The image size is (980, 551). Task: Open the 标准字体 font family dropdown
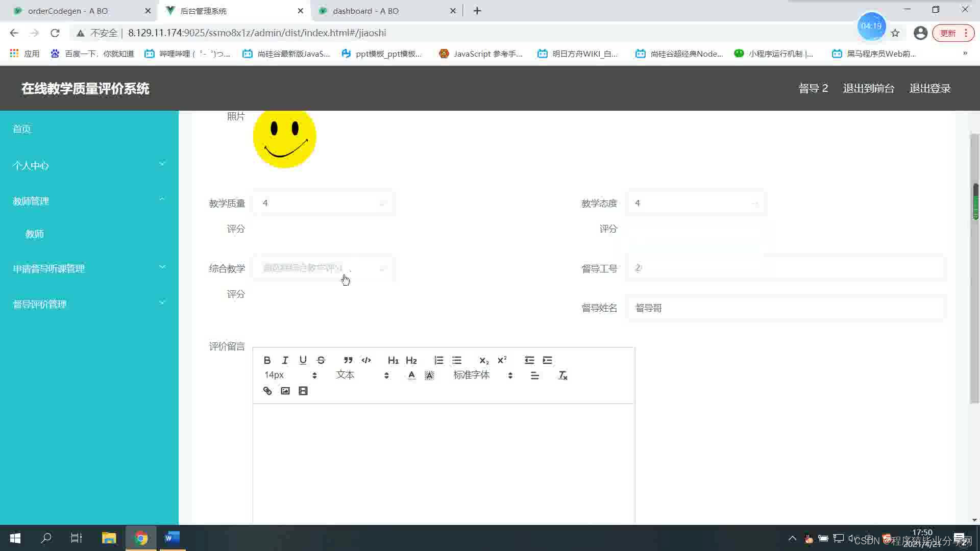pos(482,375)
